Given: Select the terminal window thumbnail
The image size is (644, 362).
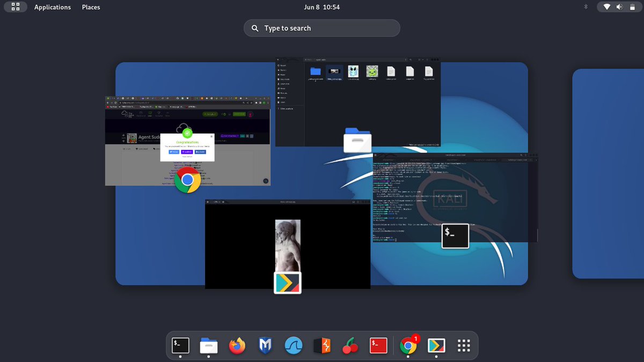Looking at the screenshot, I should (455, 197).
